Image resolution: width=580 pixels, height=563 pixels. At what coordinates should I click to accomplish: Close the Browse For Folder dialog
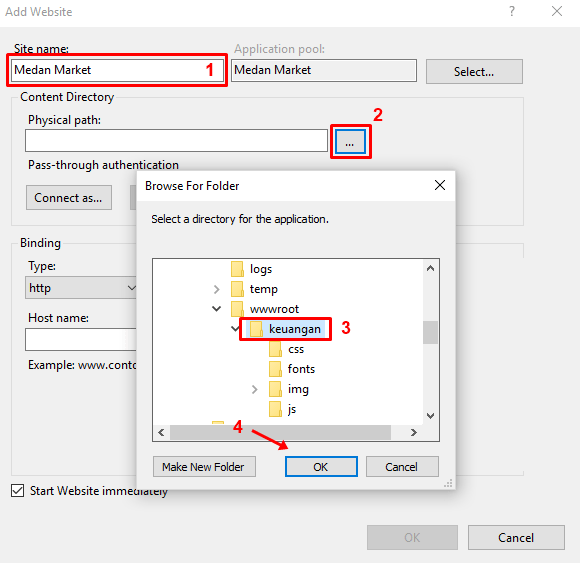tap(440, 185)
